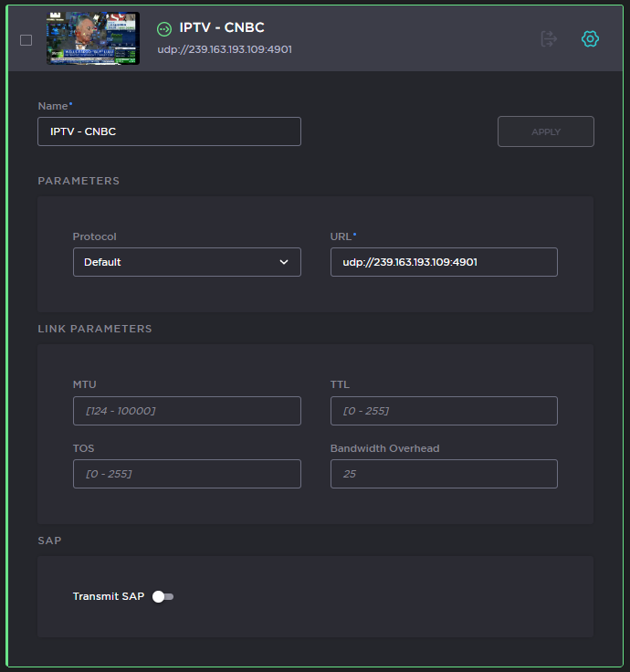Open settings via the gear icon
Image resolution: width=630 pixels, height=672 pixels.
(x=590, y=38)
